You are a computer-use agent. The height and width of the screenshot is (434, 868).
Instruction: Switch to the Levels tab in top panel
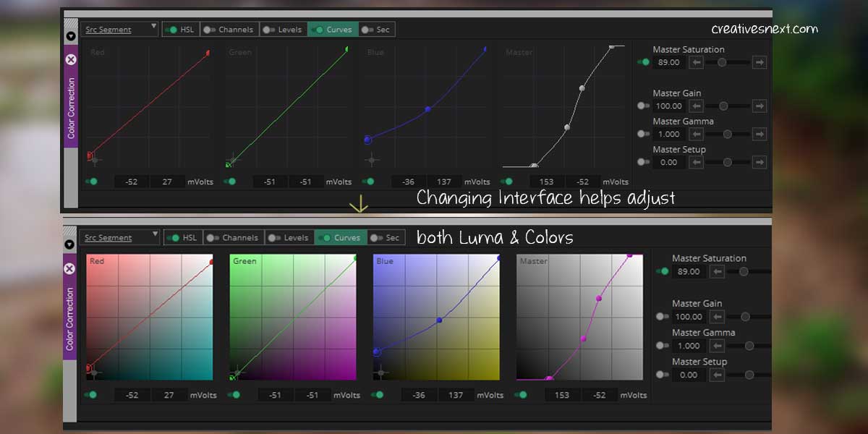pos(283,30)
